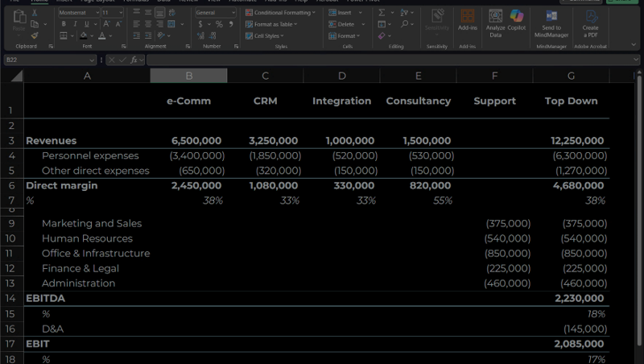Open the Name Box dropdown showing B22
Viewport: 644px width, 364px height.
pyautogui.click(x=93, y=60)
